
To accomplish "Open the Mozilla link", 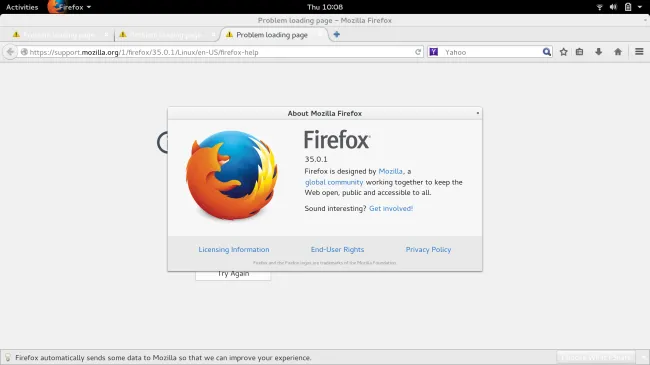I will (390, 171).
